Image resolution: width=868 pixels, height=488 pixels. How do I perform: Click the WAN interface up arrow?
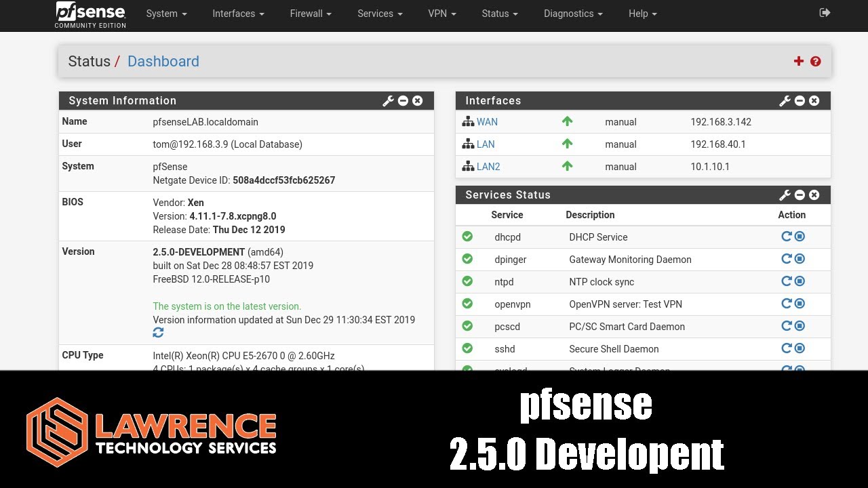coord(568,121)
